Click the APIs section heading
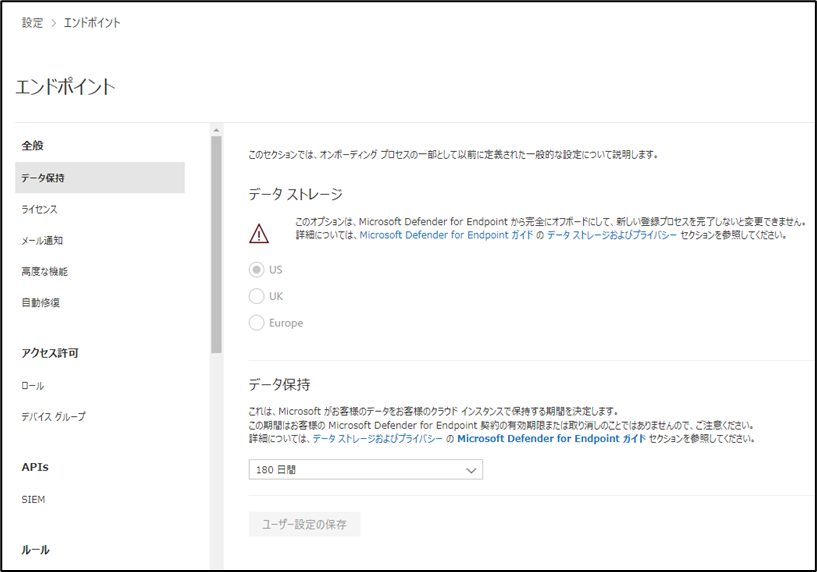The width and height of the screenshot is (817, 572). tap(35, 467)
